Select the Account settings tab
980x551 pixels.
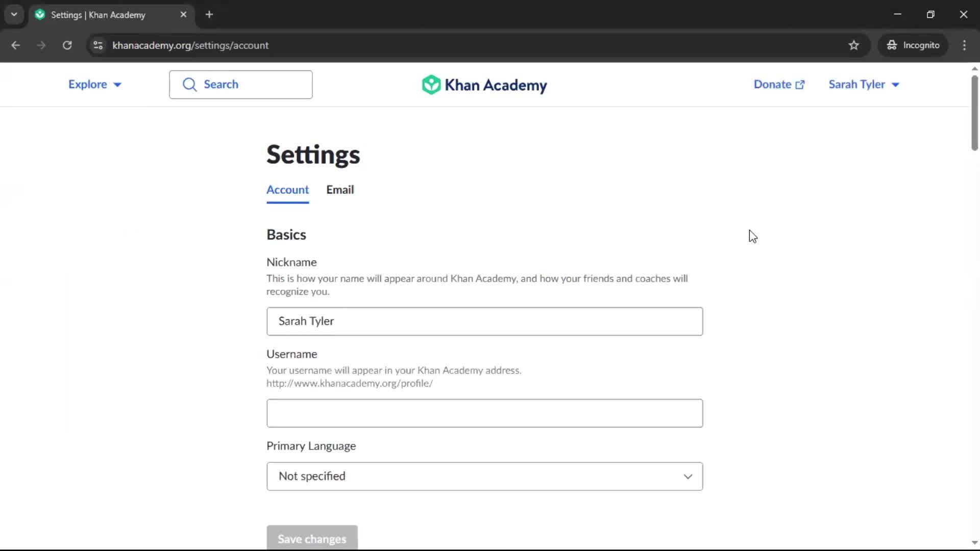(x=287, y=190)
